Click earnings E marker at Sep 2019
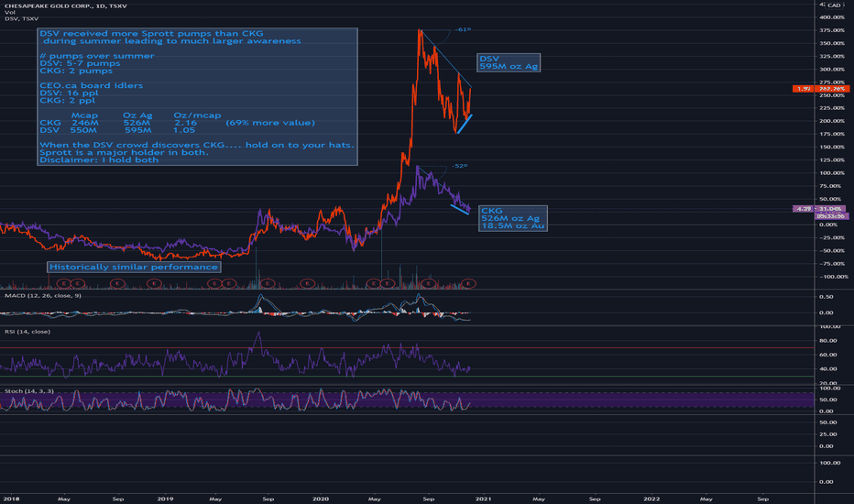This screenshot has width=854, height=504. coord(267,283)
